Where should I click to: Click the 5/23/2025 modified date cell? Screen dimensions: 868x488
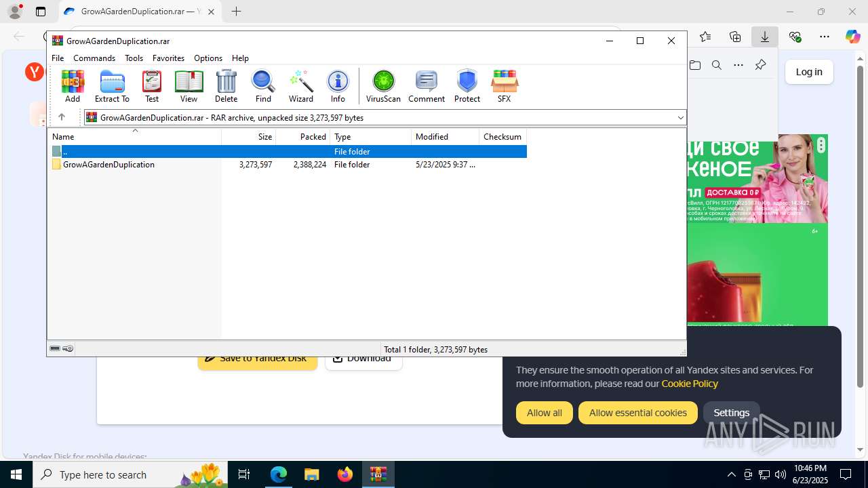pos(446,165)
